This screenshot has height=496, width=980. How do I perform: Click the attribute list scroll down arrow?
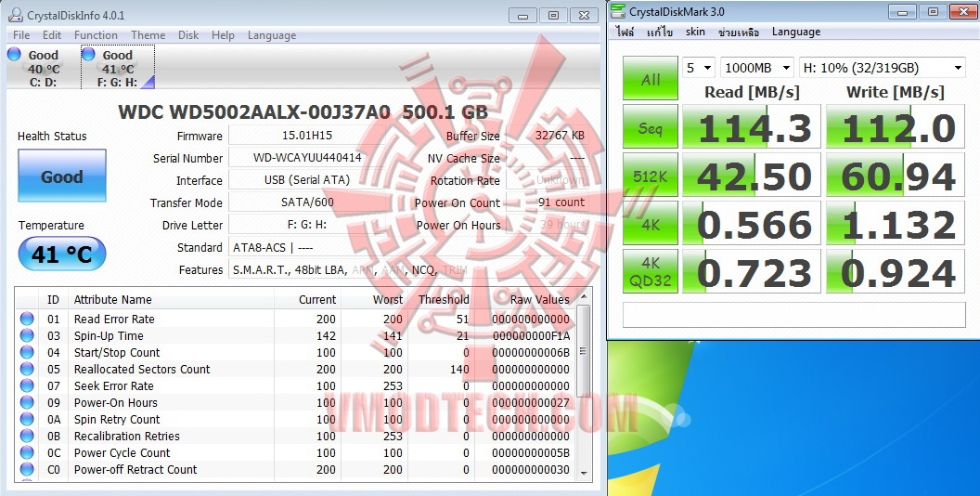[583, 473]
